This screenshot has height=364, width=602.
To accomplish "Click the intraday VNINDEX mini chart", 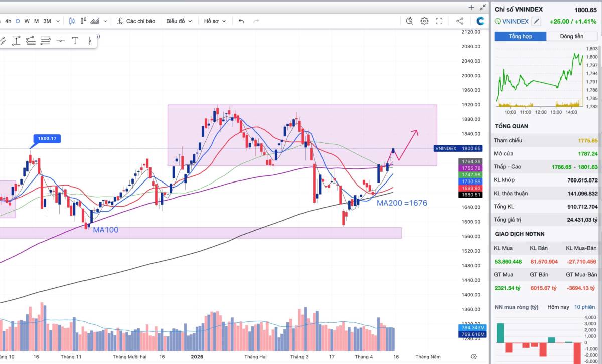I will 540,77.
